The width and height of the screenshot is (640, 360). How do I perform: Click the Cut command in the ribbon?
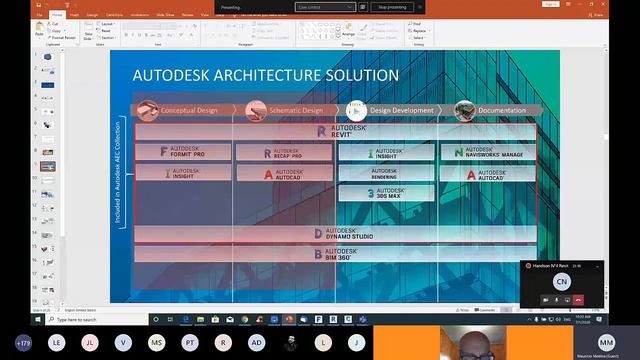pyautogui.click(x=53, y=24)
